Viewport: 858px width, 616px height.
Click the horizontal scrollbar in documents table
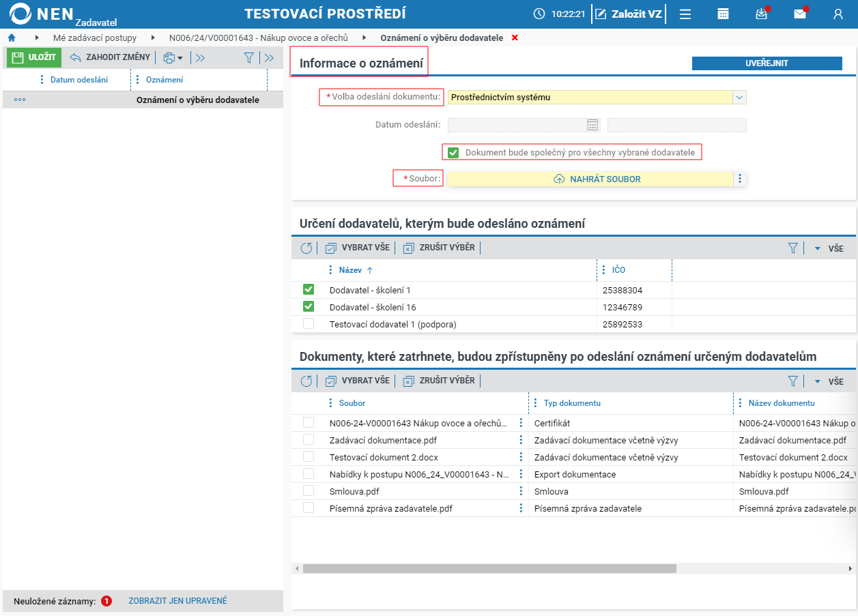pyautogui.click(x=489, y=568)
